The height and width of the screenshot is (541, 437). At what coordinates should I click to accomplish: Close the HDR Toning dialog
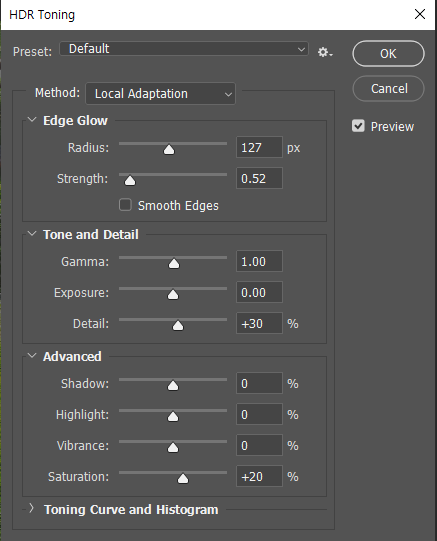click(419, 14)
